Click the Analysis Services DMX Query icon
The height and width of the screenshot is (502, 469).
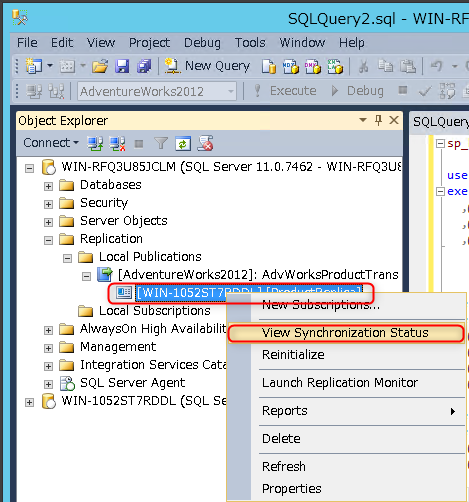click(x=312, y=66)
